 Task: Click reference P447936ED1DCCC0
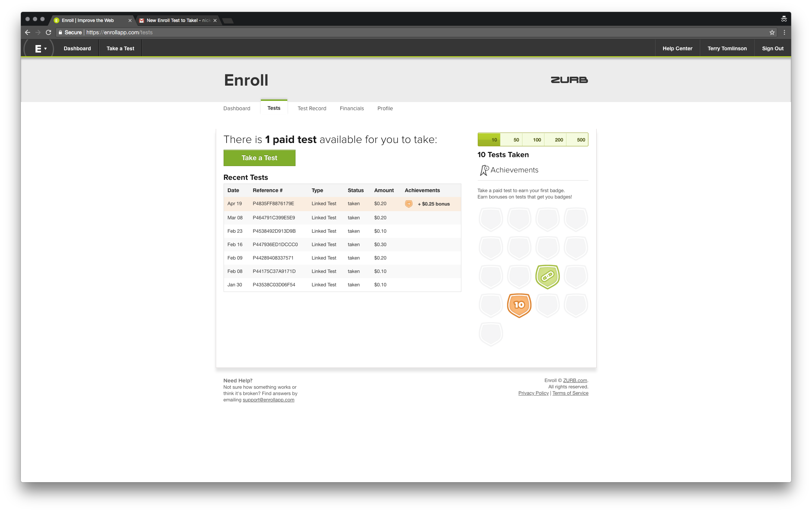(275, 245)
